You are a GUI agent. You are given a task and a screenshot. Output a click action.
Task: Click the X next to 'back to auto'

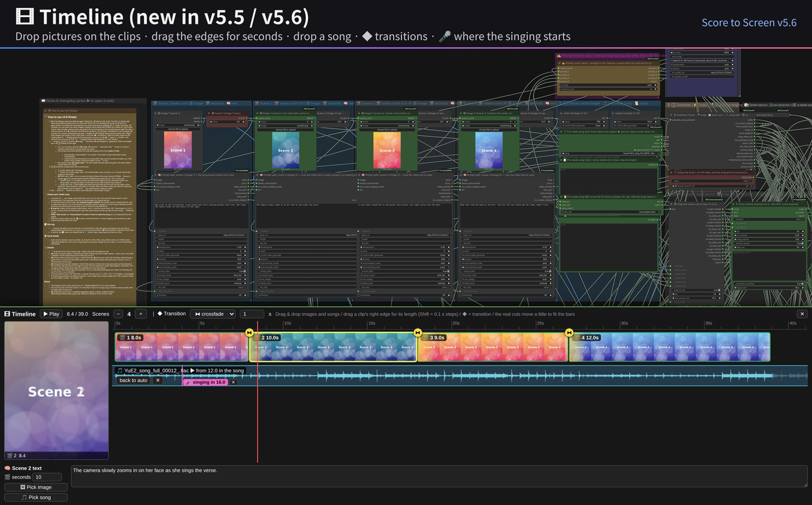coord(158,381)
